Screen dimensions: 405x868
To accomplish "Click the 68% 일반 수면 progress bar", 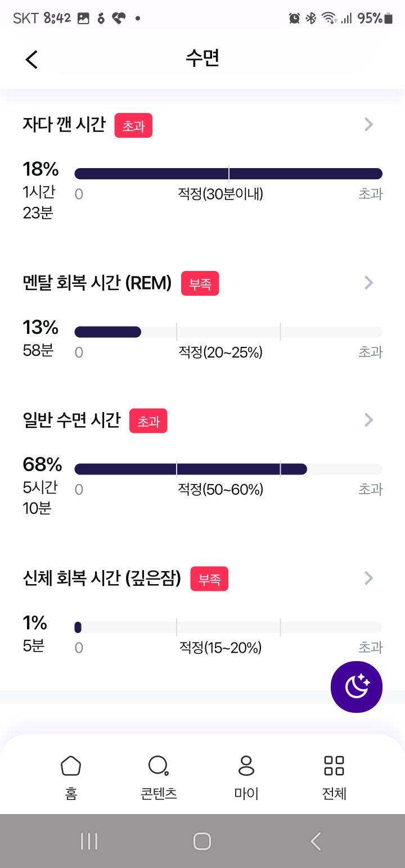I will (228, 469).
